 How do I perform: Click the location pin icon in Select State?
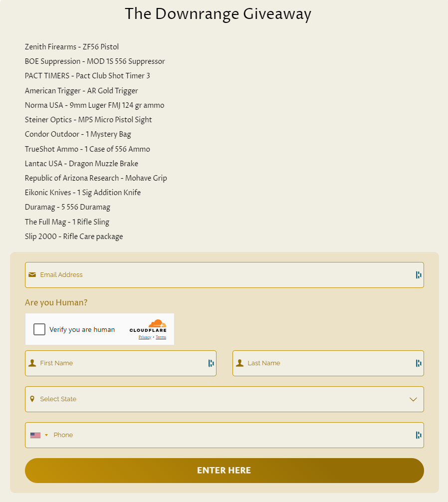(32, 399)
